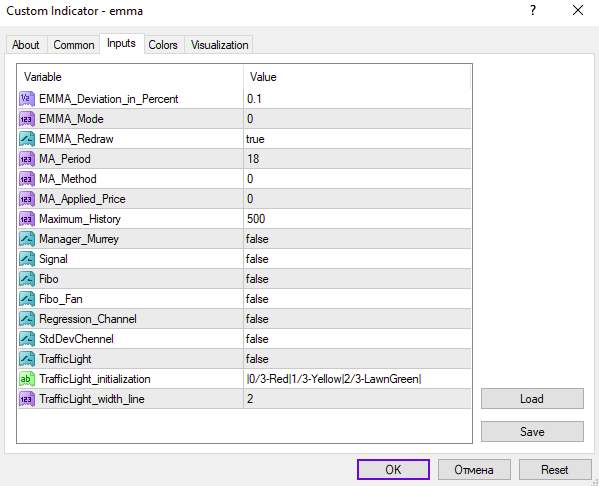Click the Load button
The image size is (599, 486).
(x=532, y=399)
